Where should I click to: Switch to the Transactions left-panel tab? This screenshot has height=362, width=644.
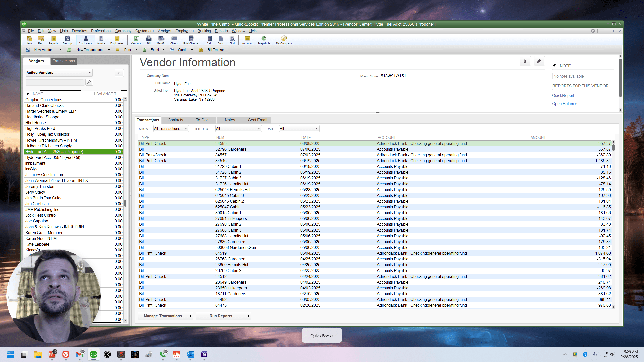[64, 61]
